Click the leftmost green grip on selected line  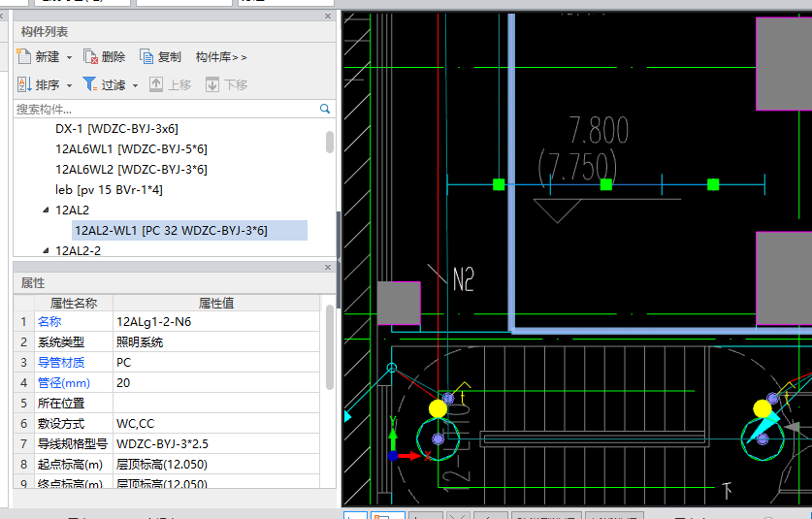pos(499,184)
